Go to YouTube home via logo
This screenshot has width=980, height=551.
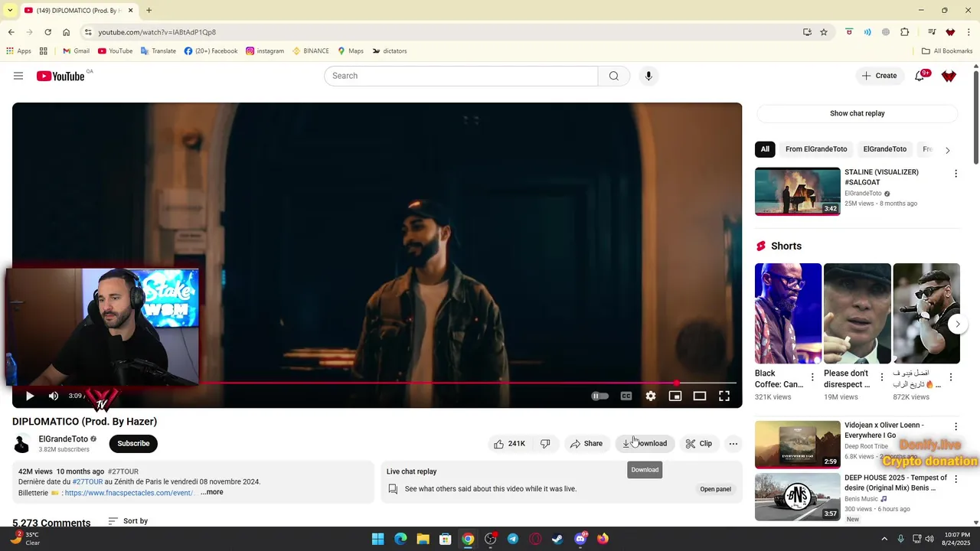click(60, 76)
